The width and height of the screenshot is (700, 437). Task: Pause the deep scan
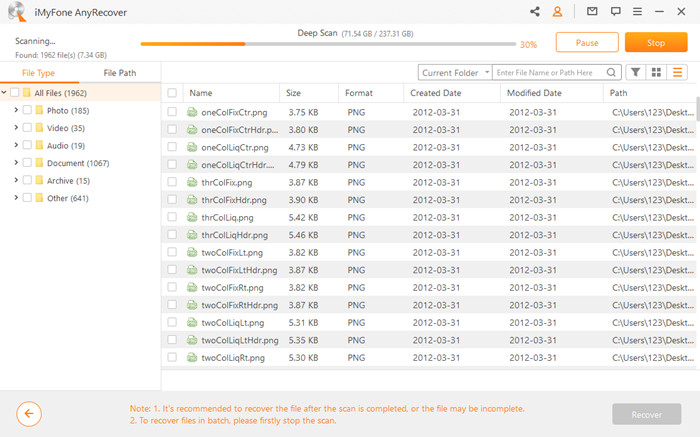click(587, 42)
